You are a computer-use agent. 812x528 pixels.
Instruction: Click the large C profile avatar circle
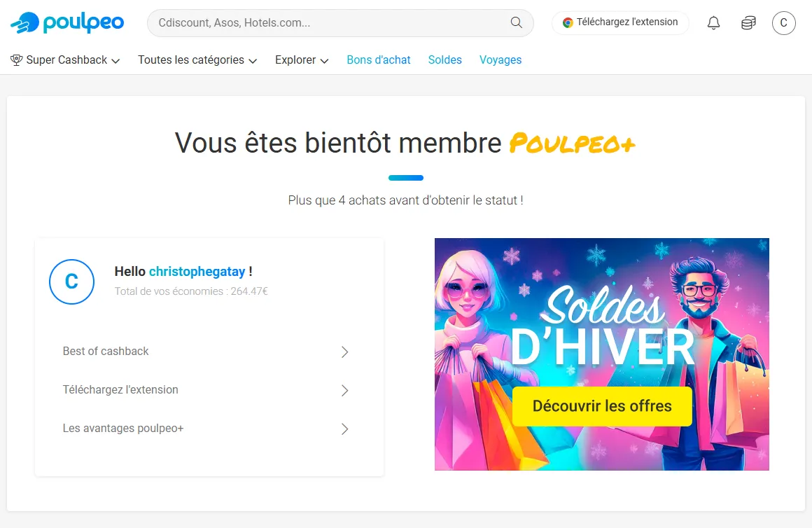[71, 282]
